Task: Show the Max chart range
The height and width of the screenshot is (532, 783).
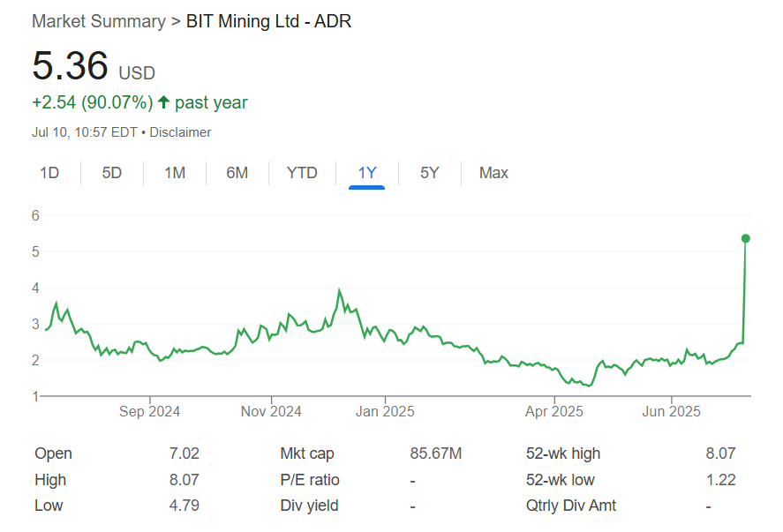Action: (x=493, y=173)
